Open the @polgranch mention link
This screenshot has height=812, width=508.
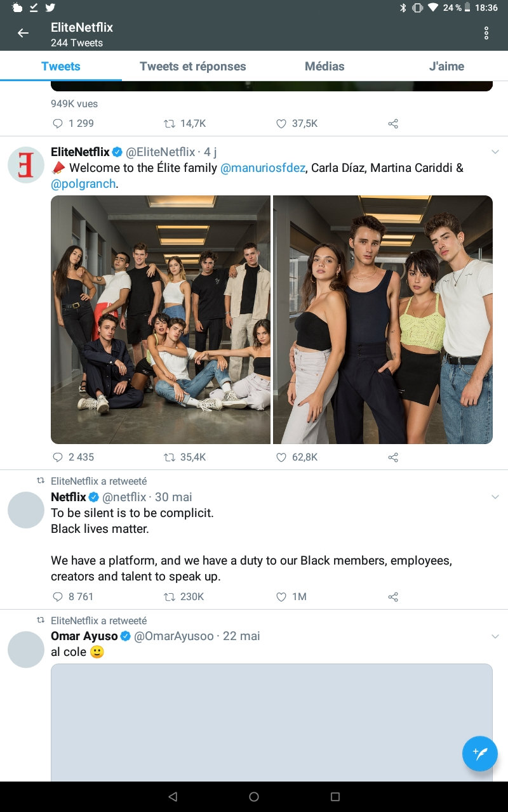pos(83,184)
